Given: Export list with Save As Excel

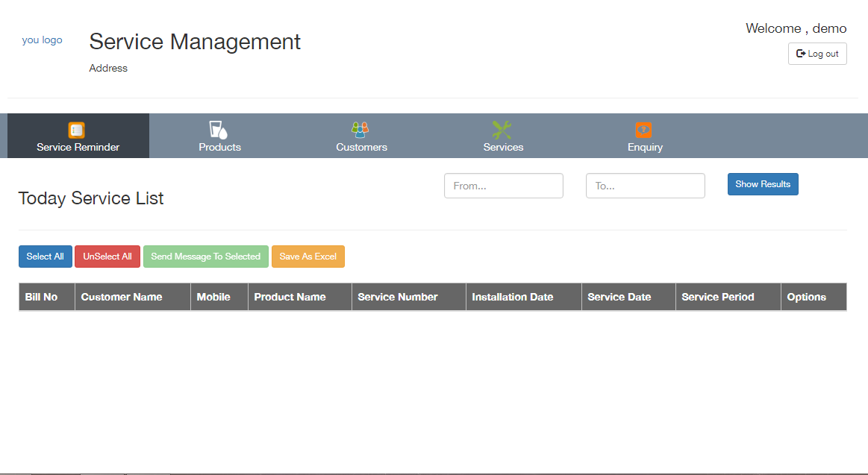Looking at the screenshot, I should point(308,257).
